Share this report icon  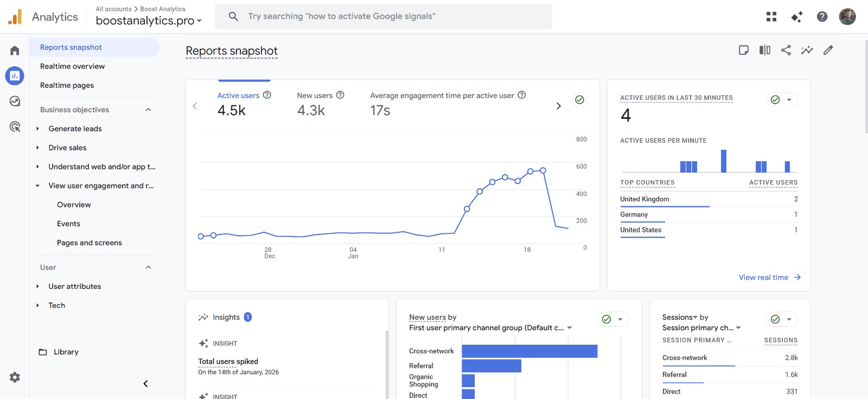tap(786, 50)
